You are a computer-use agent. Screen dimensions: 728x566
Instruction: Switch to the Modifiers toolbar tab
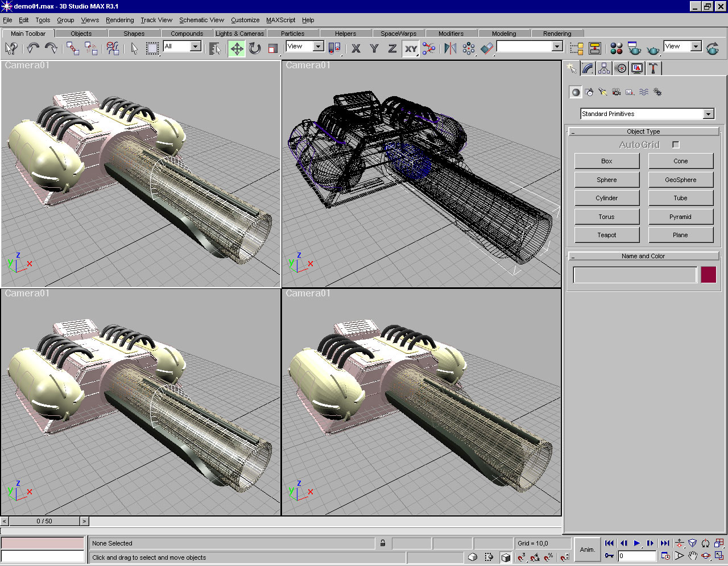(450, 34)
